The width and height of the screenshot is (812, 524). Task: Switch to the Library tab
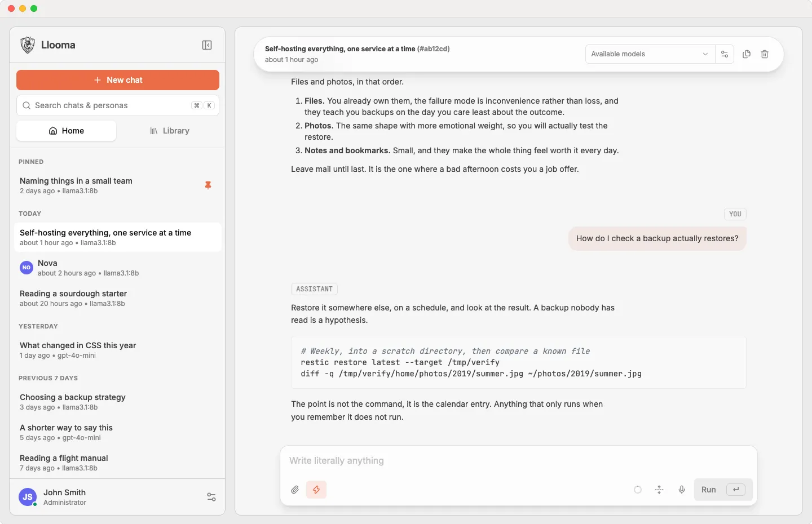(x=169, y=131)
